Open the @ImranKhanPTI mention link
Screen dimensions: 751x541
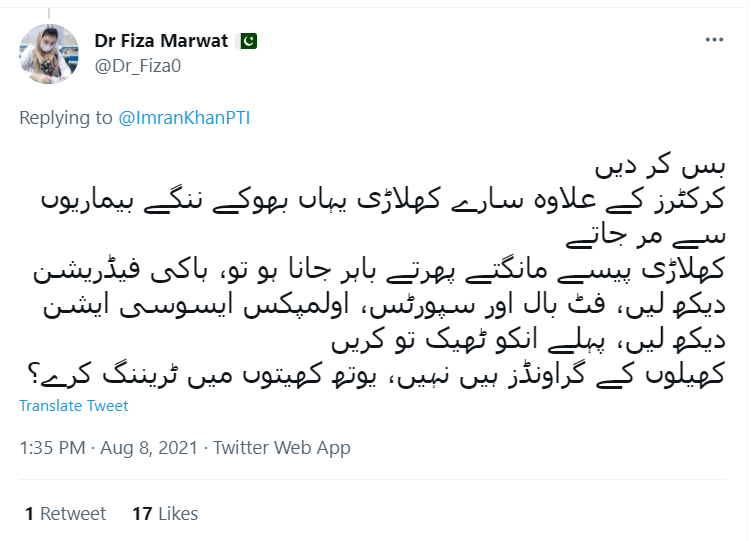point(184,117)
